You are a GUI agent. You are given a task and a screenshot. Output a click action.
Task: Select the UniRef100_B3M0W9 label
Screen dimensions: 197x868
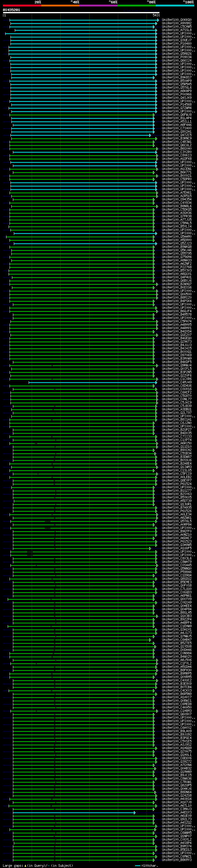[176, 358]
